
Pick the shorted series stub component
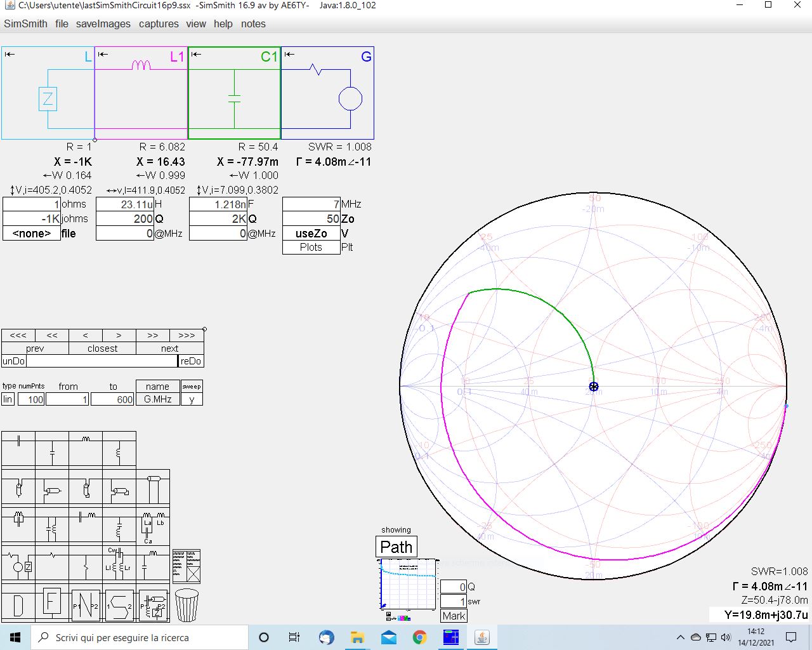[86, 487]
